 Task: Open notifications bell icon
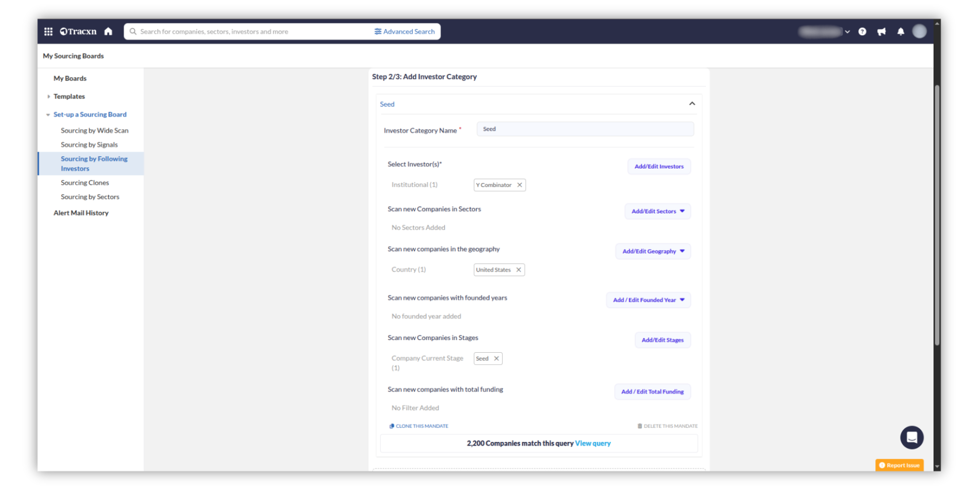click(901, 32)
